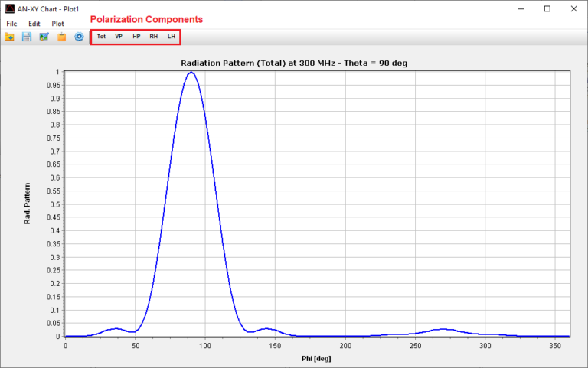The height and width of the screenshot is (368, 588).
Task: Open the Edit menu
Action: (x=34, y=24)
